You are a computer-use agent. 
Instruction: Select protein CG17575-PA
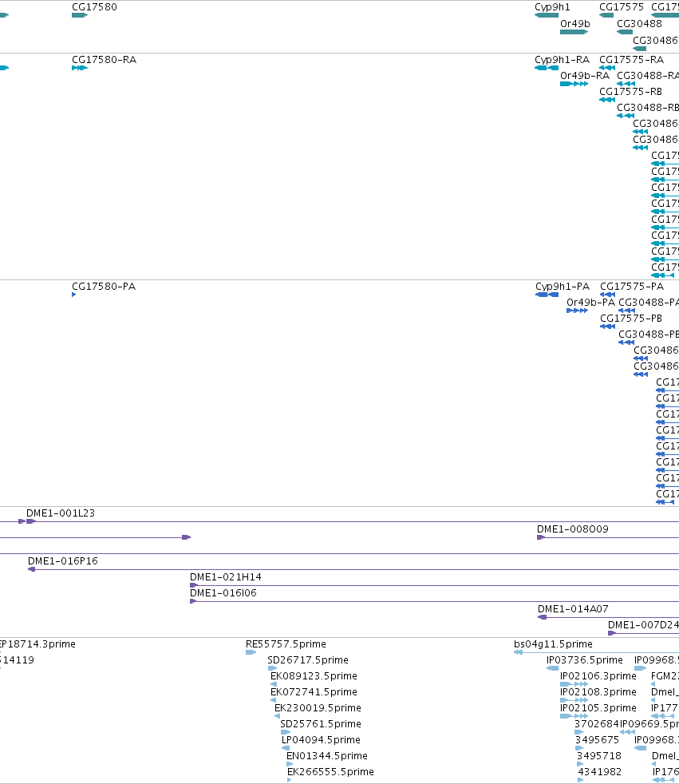click(632, 287)
